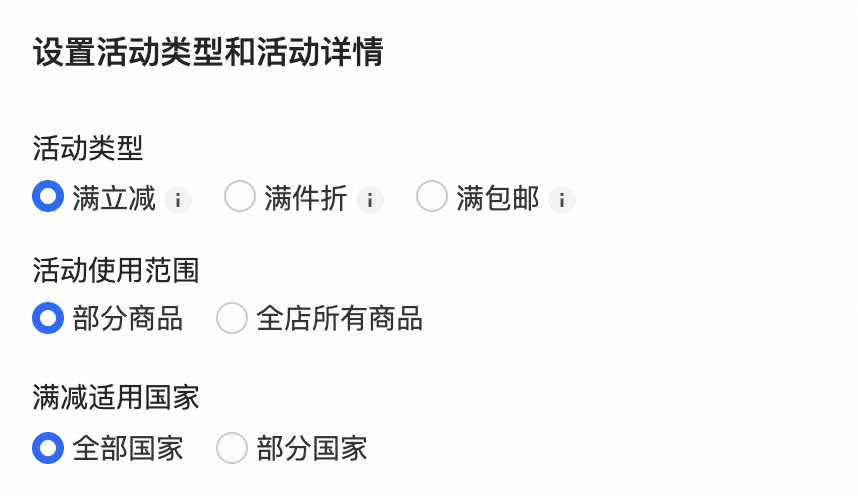
Task: Pick the 部分商品 radio circle
Action: (x=48, y=318)
